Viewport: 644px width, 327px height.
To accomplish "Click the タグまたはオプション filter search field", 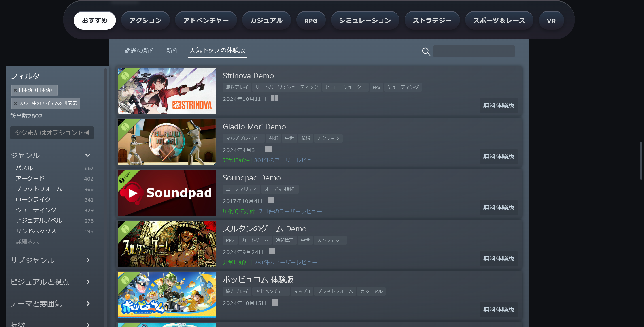I will click(x=52, y=133).
